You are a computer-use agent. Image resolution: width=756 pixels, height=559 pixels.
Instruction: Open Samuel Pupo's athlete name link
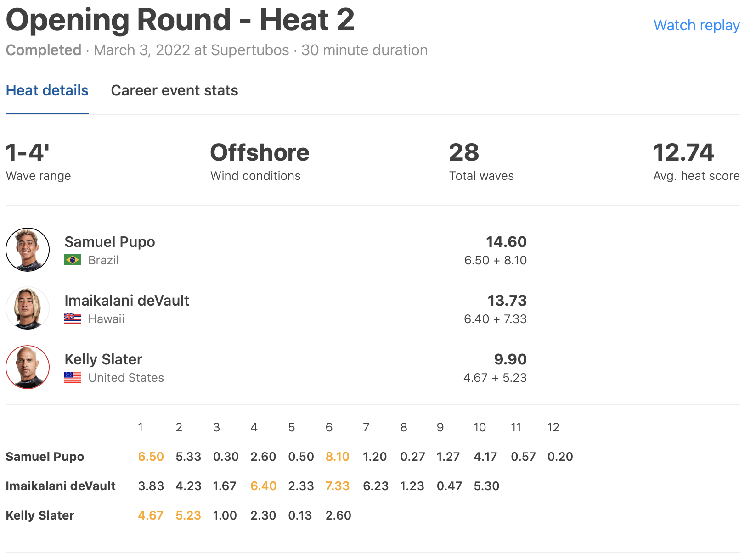point(110,242)
